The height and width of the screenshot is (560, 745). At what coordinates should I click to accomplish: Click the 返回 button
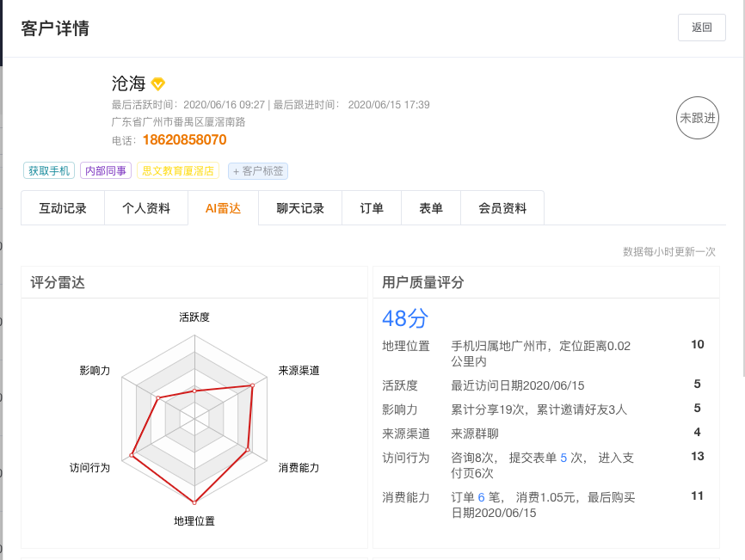tap(701, 27)
